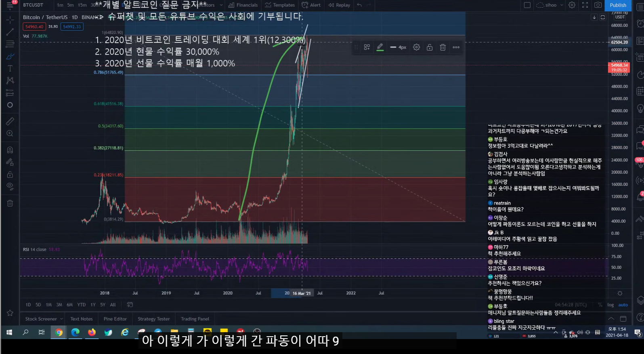Image resolution: width=644 pixels, height=354 pixels.
Task: Open the TradingView hamburger menu
Action: point(10,5)
